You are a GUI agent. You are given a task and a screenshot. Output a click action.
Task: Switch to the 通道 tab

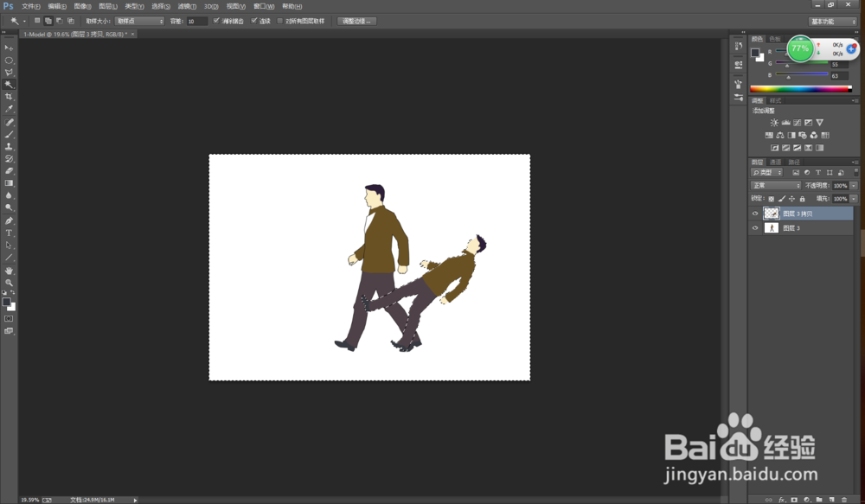pyautogui.click(x=776, y=163)
